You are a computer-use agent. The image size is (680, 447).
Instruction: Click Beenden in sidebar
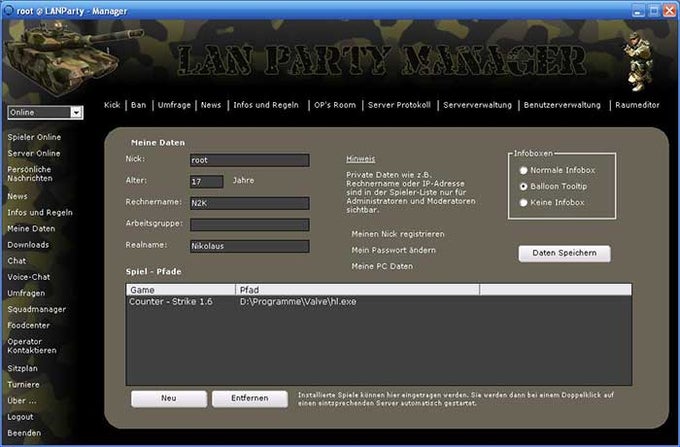[x=24, y=433]
